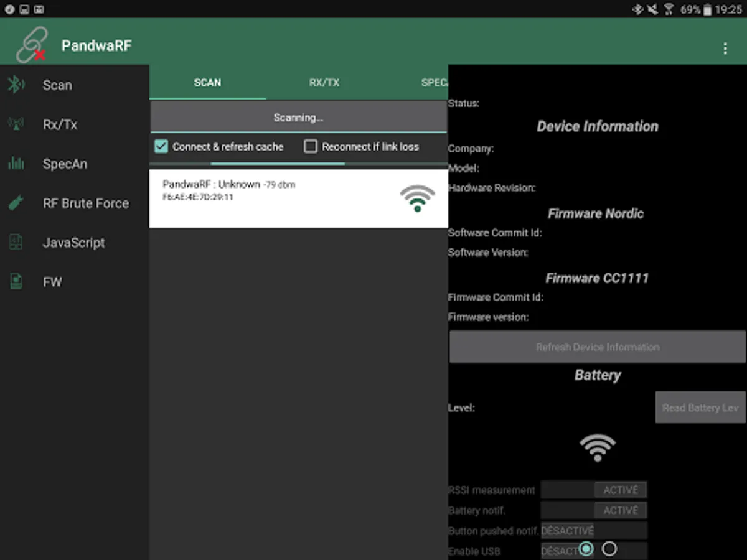Open RF Brute Force in the side menu
Image resolution: width=747 pixels, height=560 pixels.
click(x=74, y=203)
